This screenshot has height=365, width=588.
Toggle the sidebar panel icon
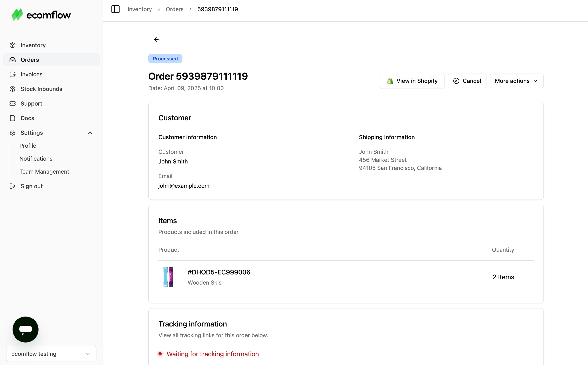coord(115,9)
